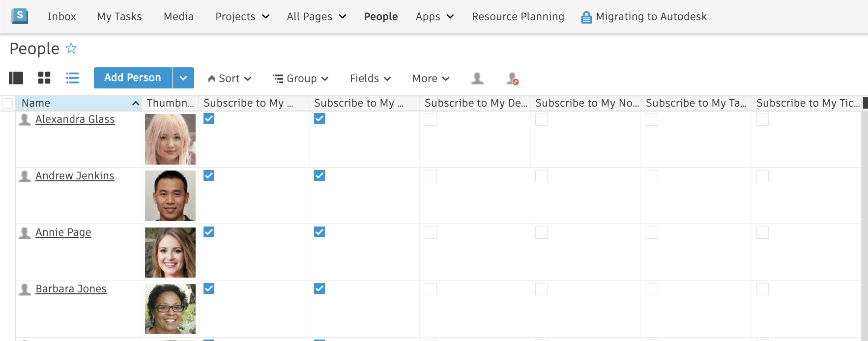Click Annie Page's thumbnail photo
The image size is (868, 341).
(170, 253)
